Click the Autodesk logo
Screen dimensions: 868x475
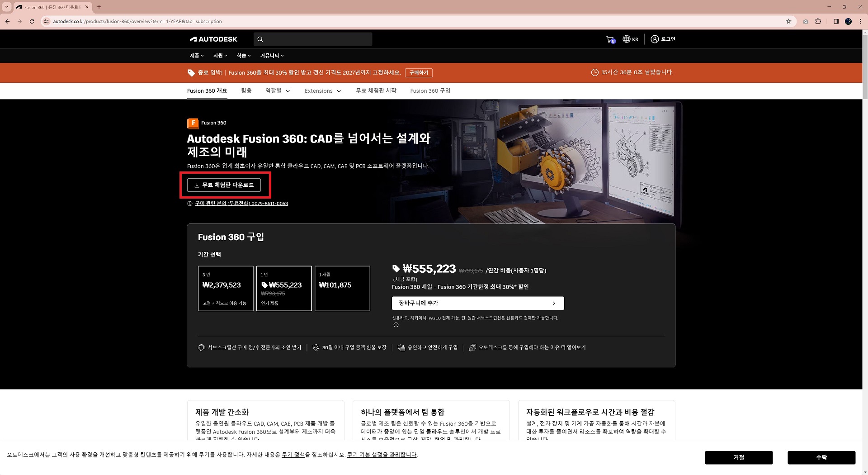click(x=213, y=39)
